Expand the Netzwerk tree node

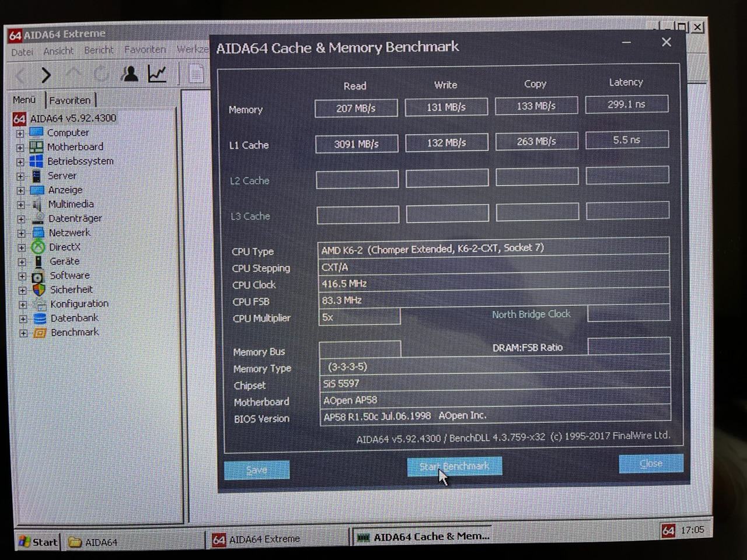(x=21, y=233)
